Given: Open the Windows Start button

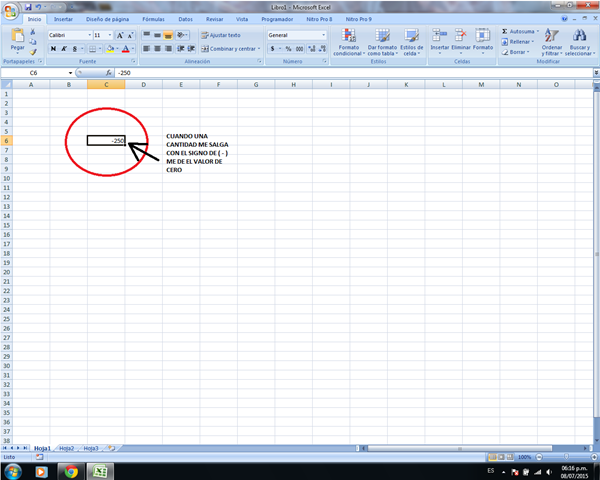Looking at the screenshot, I should (x=13, y=471).
